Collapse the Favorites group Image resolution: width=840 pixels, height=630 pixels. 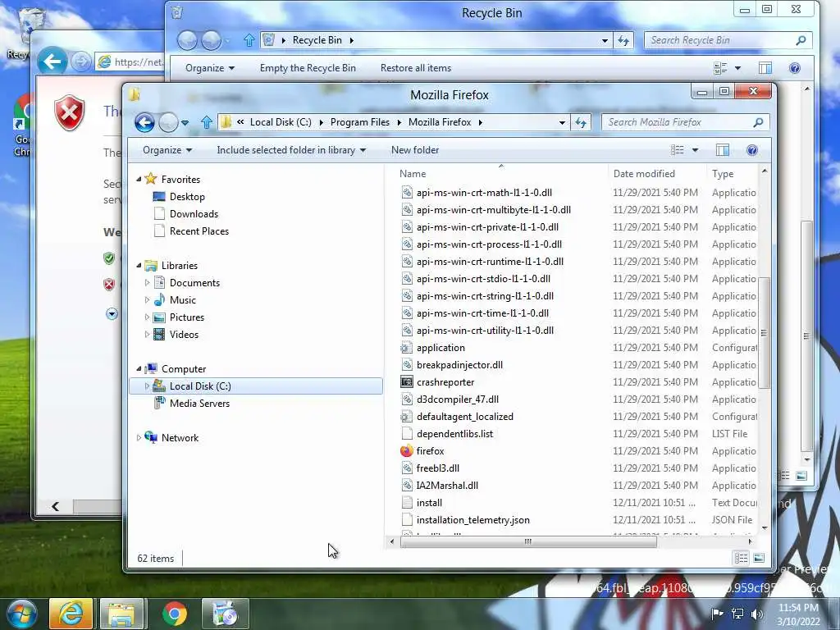coord(139,179)
